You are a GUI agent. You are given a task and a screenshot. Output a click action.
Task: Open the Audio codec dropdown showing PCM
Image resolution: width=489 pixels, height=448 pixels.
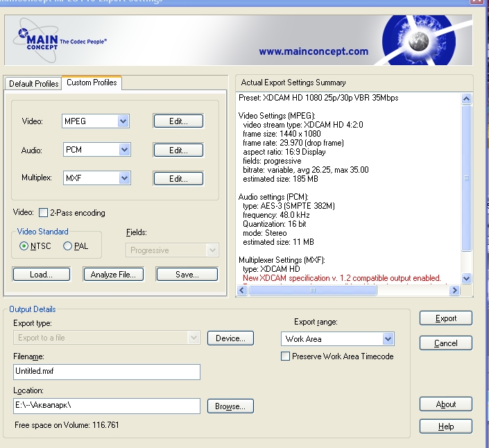pos(96,150)
